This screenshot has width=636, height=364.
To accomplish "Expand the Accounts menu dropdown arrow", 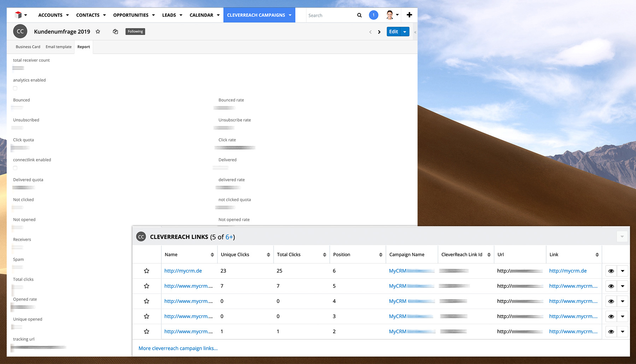I will 67,15.
